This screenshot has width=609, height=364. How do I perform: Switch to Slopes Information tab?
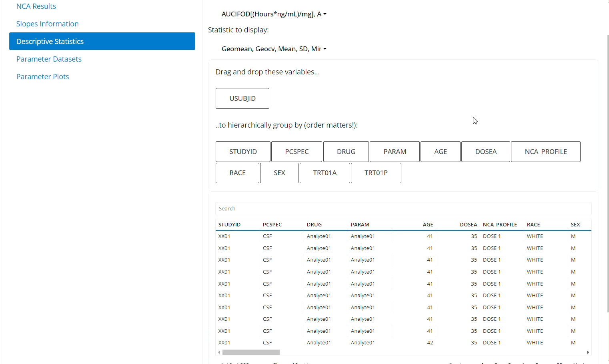47,24
